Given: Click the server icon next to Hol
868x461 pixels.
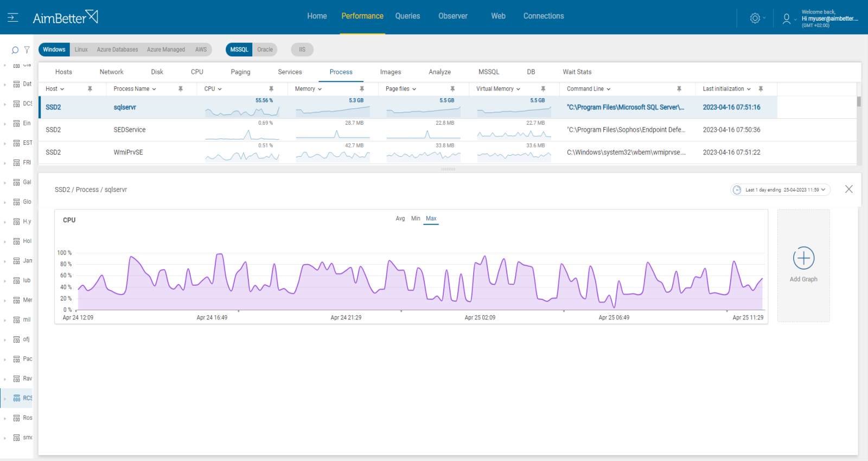Looking at the screenshot, I should [x=17, y=241].
